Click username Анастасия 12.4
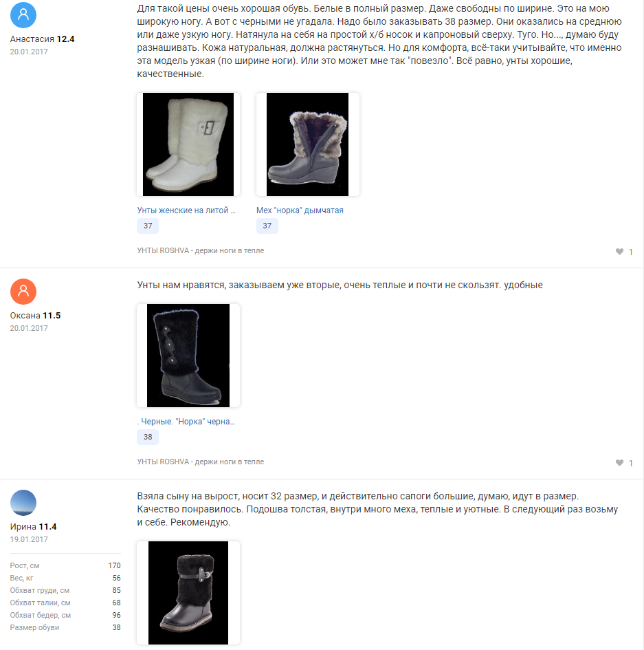 pos(42,39)
